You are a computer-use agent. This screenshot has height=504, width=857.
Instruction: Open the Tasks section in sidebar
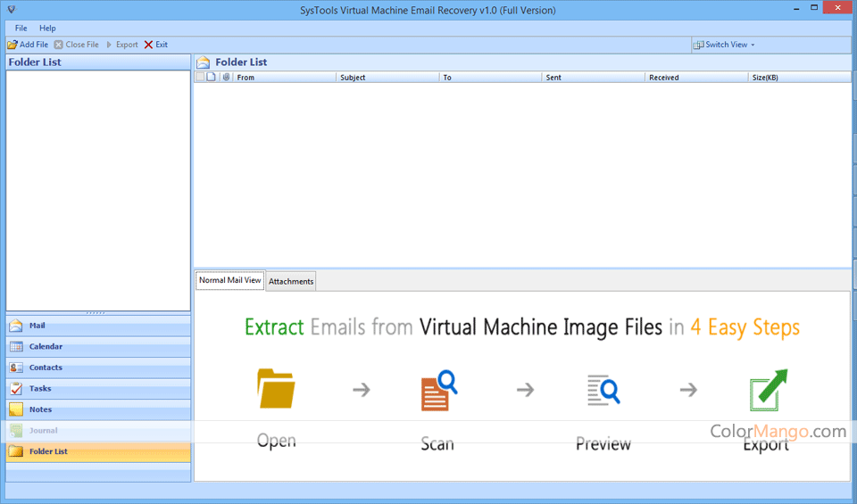pos(39,389)
